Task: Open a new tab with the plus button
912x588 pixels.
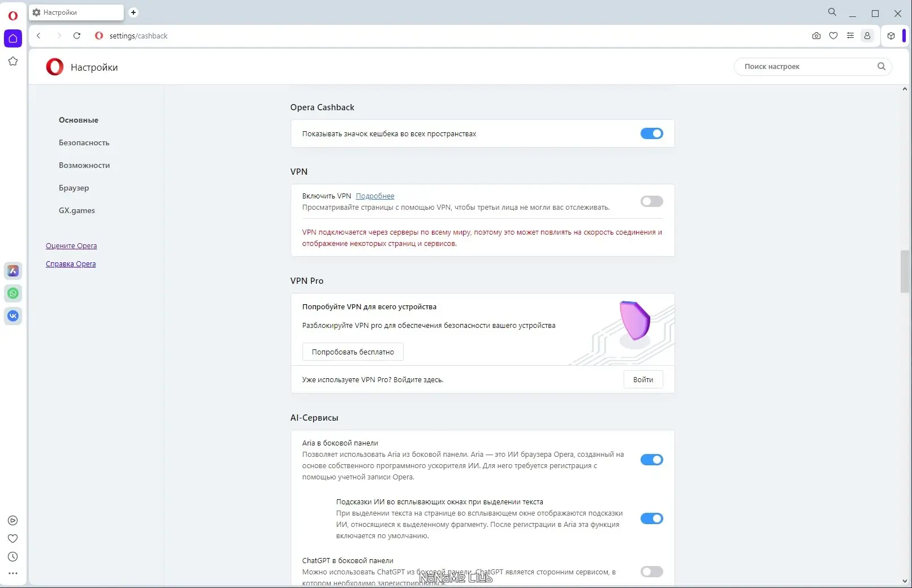Action: pyautogui.click(x=133, y=12)
